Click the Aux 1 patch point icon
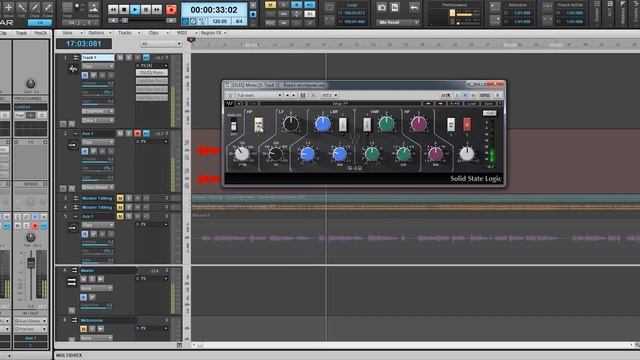This screenshot has height=360, width=640. click(73, 145)
